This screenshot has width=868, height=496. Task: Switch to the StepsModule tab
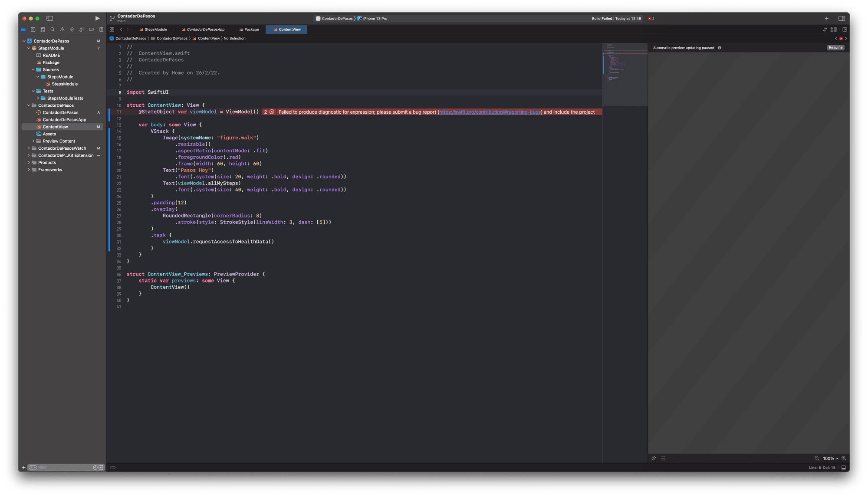coord(153,30)
